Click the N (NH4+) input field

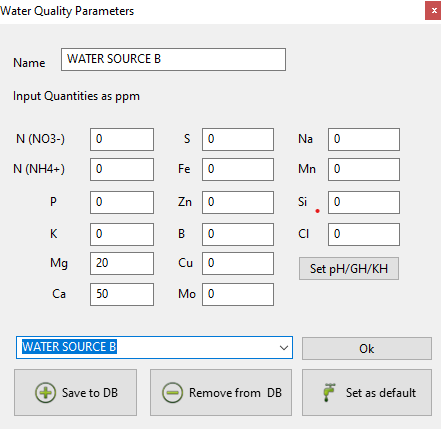point(122,169)
